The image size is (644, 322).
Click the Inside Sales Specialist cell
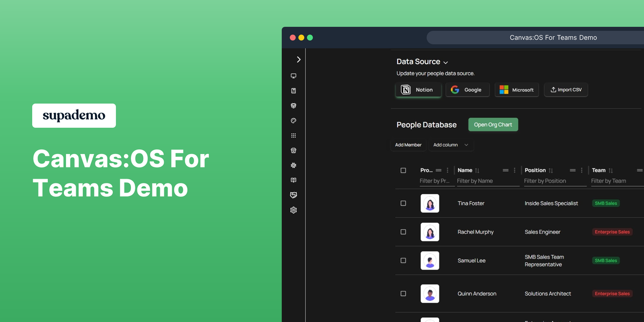[x=552, y=203]
